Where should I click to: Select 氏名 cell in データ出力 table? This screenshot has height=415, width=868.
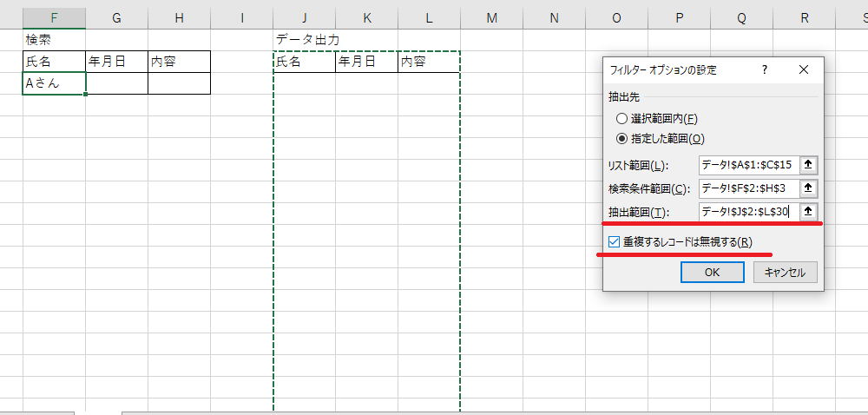click(304, 62)
